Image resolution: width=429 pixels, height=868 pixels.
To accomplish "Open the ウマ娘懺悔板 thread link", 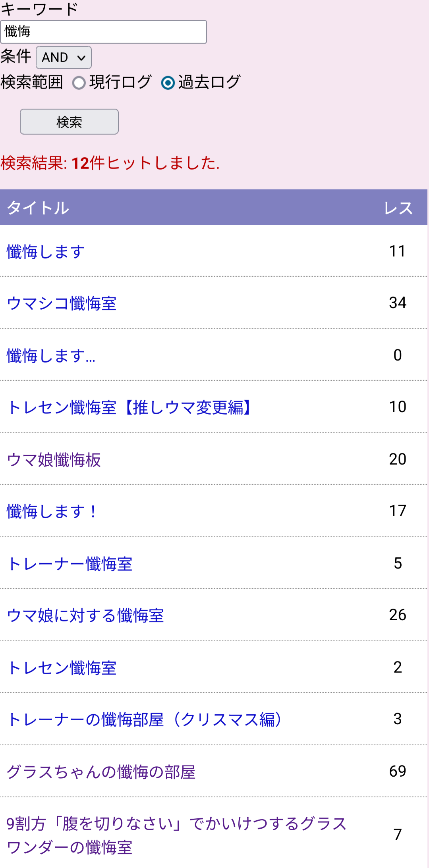I will [54, 460].
